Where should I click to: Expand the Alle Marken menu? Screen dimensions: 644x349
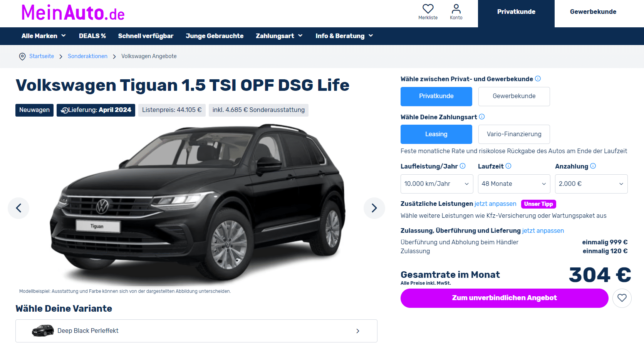[44, 36]
